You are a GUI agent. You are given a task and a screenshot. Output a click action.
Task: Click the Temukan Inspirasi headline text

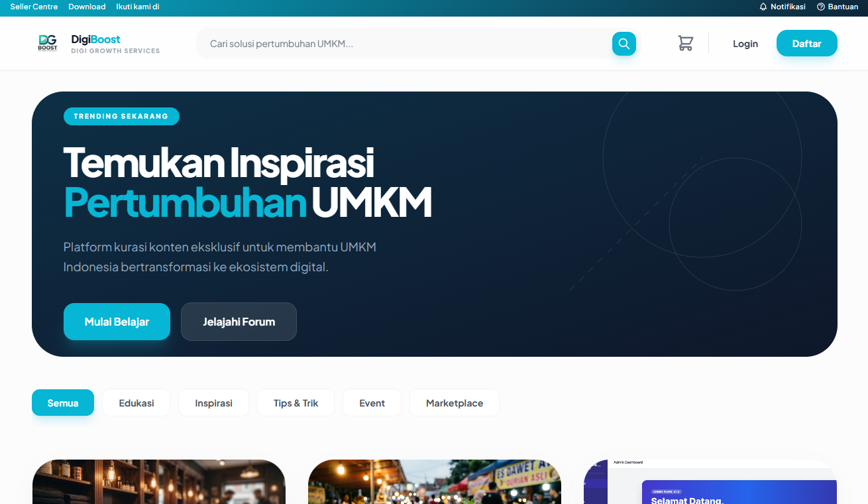219,162
